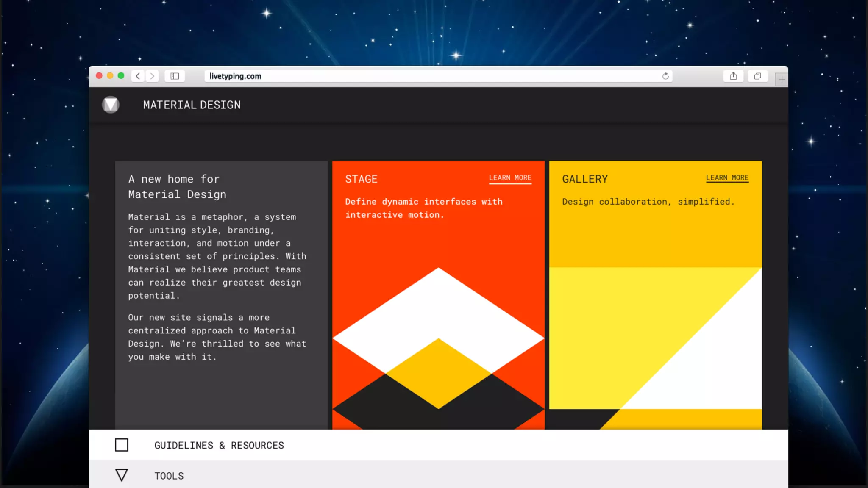The height and width of the screenshot is (488, 868).
Task: Click the square icon beside Guidelines & Resources
Action: click(122, 445)
